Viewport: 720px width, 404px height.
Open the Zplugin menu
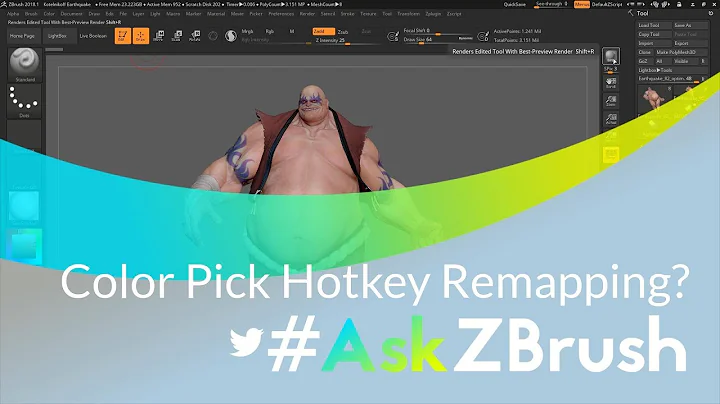pyautogui.click(x=433, y=14)
